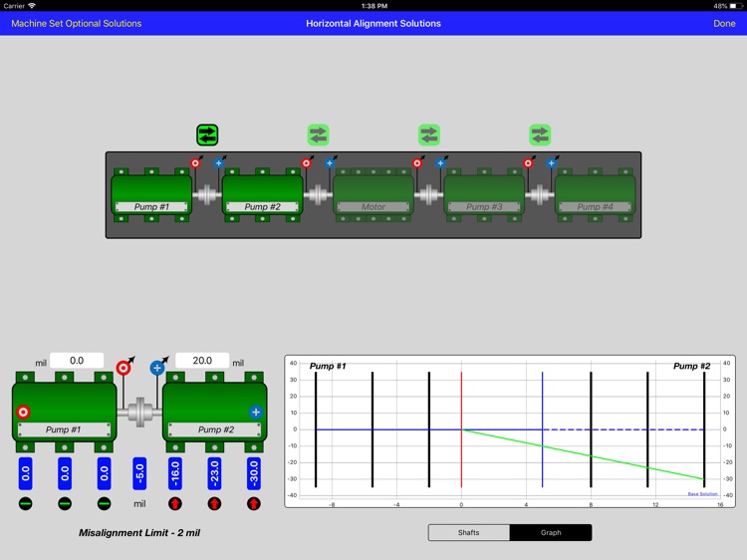Tap coupling between Motor and Pump #3
This screenshot has height=560, width=747.
coord(429,195)
